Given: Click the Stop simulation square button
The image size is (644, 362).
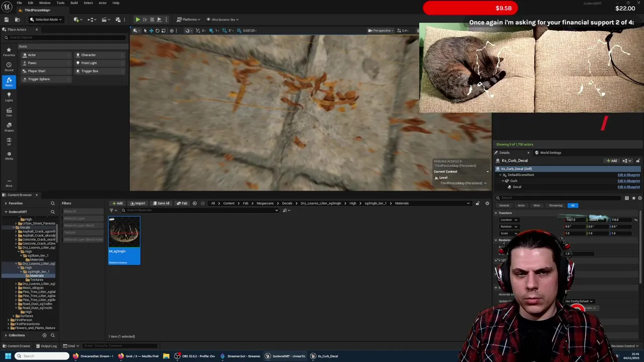Looking at the screenshot, I should (152, 20).
